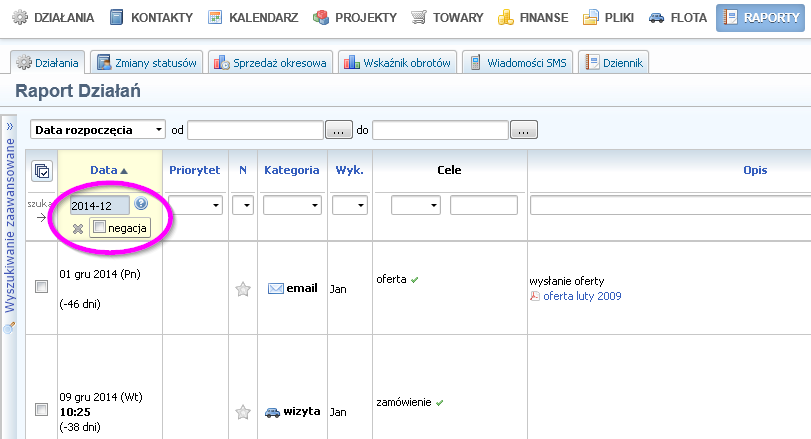
Task: Open the Kategoria filter dropdown
Action: pyautogui.click(x=292, y=205)
